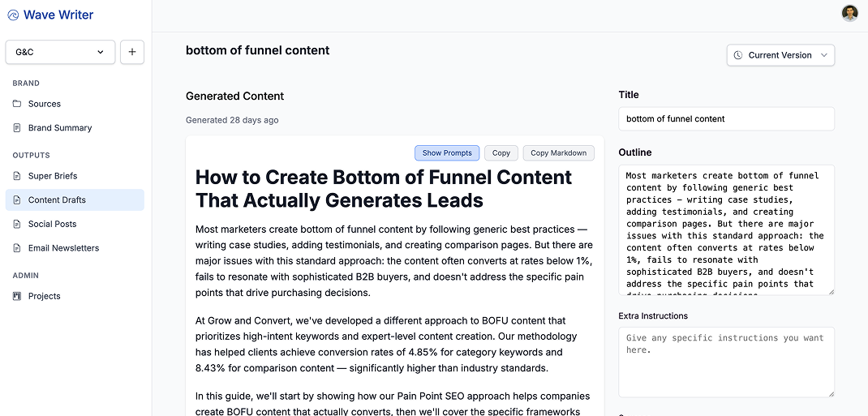Click the Social Posts document icon
868x416 pixels.
point(17,224)
